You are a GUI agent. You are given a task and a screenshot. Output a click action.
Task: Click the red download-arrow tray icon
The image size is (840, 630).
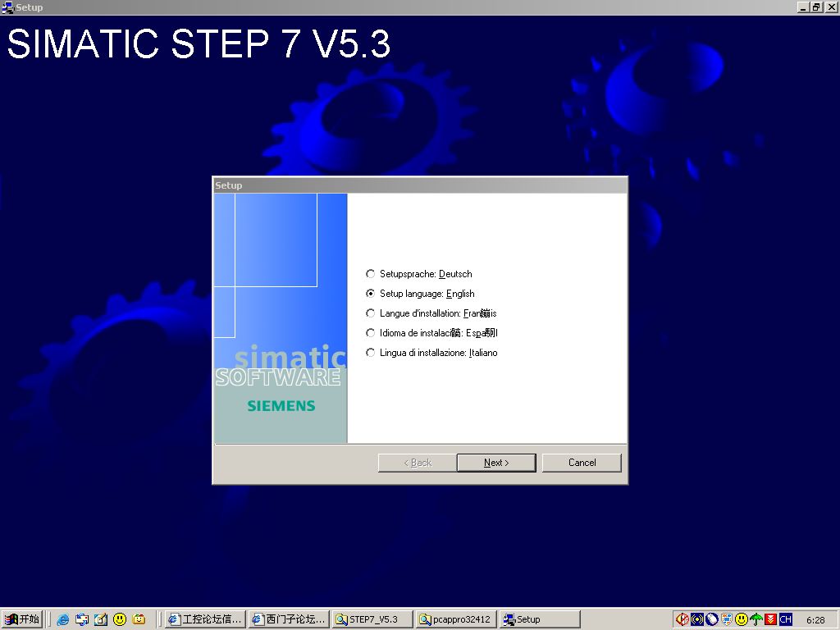pos(771,620)
